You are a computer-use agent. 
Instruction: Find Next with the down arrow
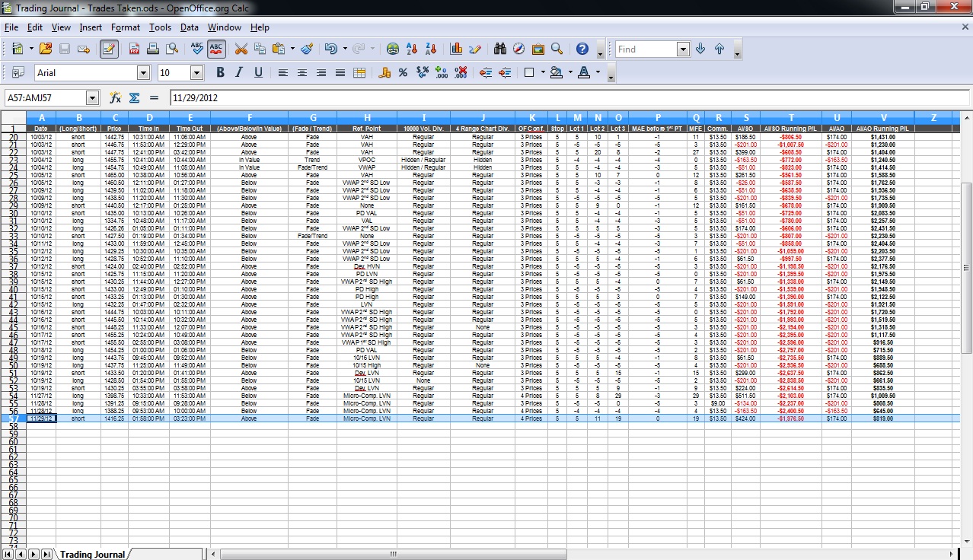tap(700, 49)
